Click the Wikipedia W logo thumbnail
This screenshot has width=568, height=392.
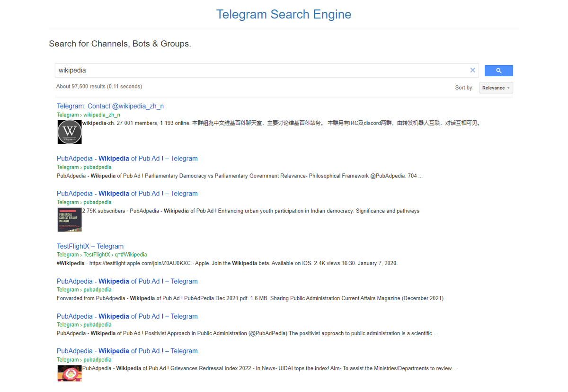point(70,132)
